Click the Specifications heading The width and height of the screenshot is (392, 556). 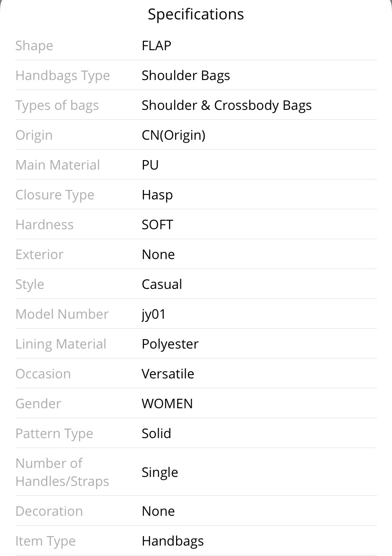click(x=196, y=15)
